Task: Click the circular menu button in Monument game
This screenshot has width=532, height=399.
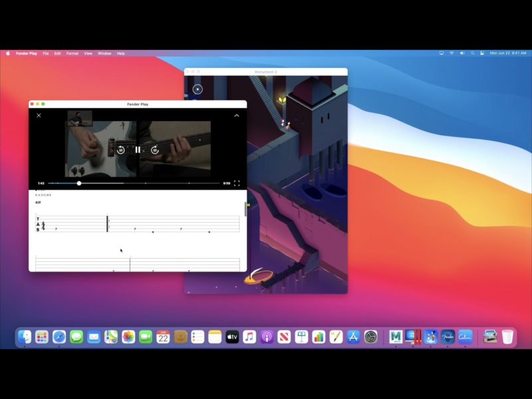Action: click(198, 89)
